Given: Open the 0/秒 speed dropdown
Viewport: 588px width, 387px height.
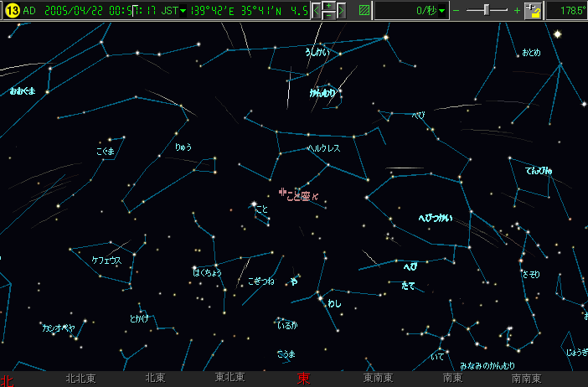Looking at the screenshot, I should [x=442, y=11].
